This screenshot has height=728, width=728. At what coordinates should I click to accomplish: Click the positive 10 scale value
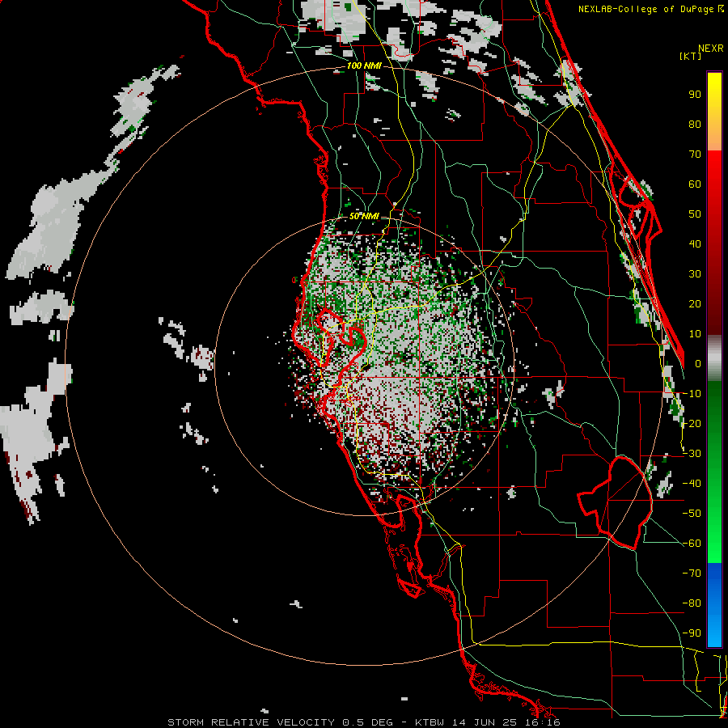[695, 334]
